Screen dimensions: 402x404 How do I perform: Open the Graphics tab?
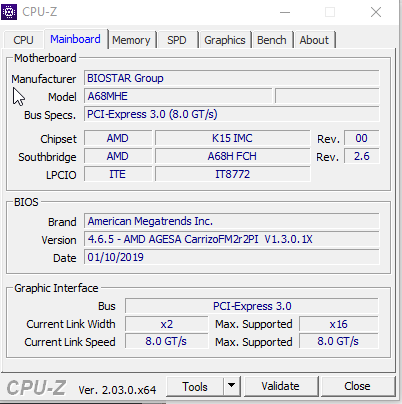point(225,40)
